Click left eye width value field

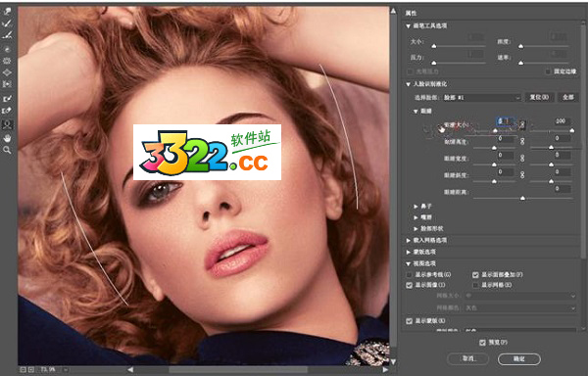(x=506, y=155)
